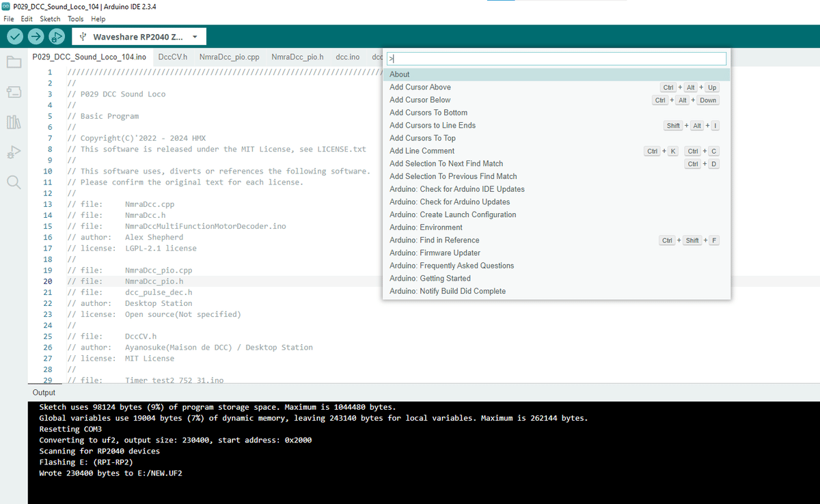Click the 'Converting to uf2' output line
Screen dimensions: 820x504
[x=176, y=440]
